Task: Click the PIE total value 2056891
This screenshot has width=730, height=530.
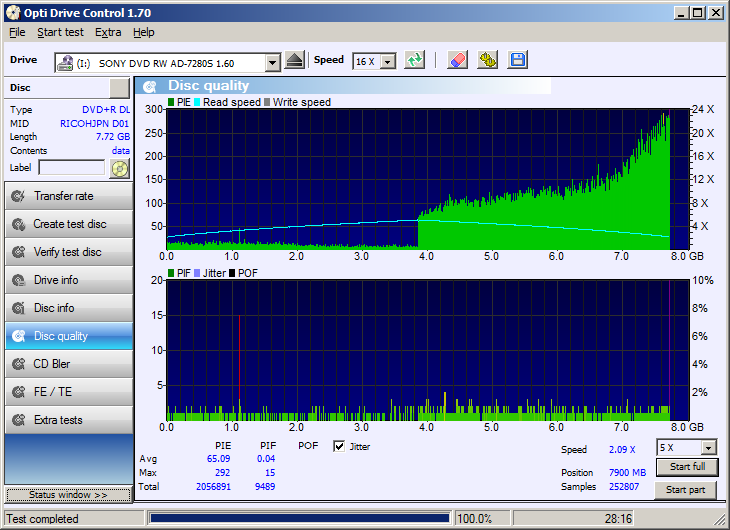Action: (x=213, y=487)
